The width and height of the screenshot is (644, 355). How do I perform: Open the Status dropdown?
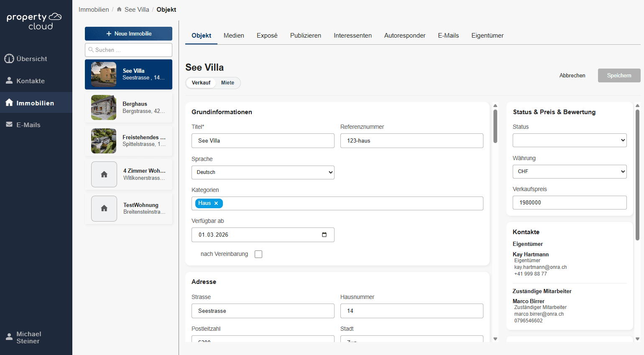[570, 140]
